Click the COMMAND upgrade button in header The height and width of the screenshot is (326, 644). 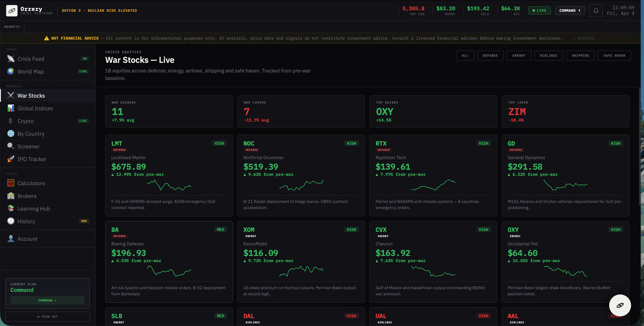coord(570,11)
